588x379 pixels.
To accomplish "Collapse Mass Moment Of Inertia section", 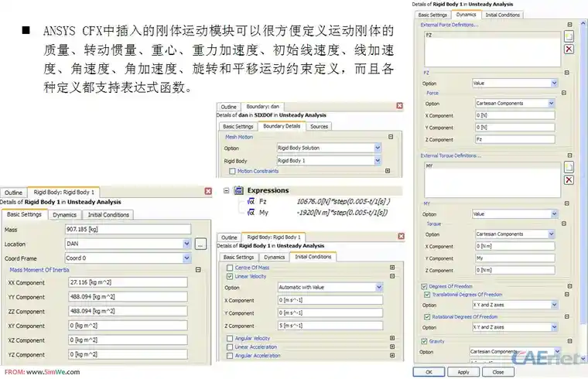I will pos(198,270).
